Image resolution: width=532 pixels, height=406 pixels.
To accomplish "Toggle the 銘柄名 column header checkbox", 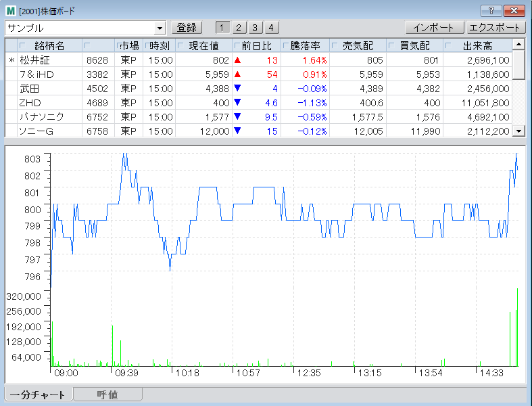I will tap(22, 46).
